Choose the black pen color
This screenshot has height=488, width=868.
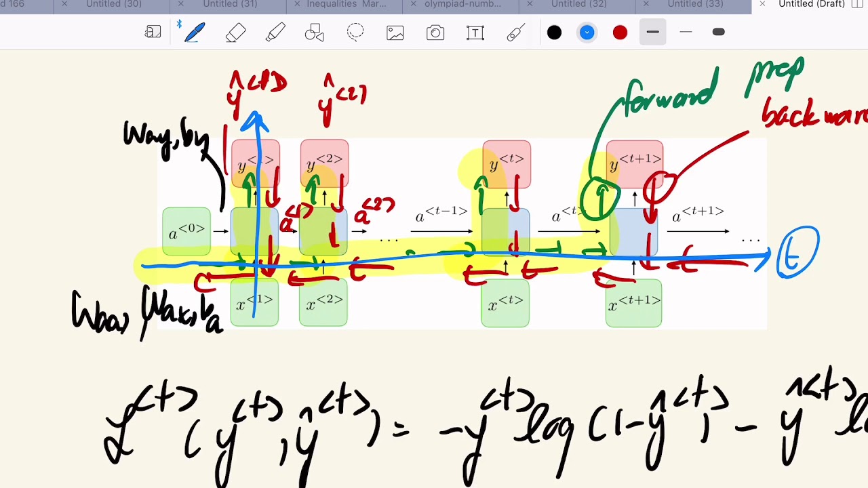click(554, 33)
